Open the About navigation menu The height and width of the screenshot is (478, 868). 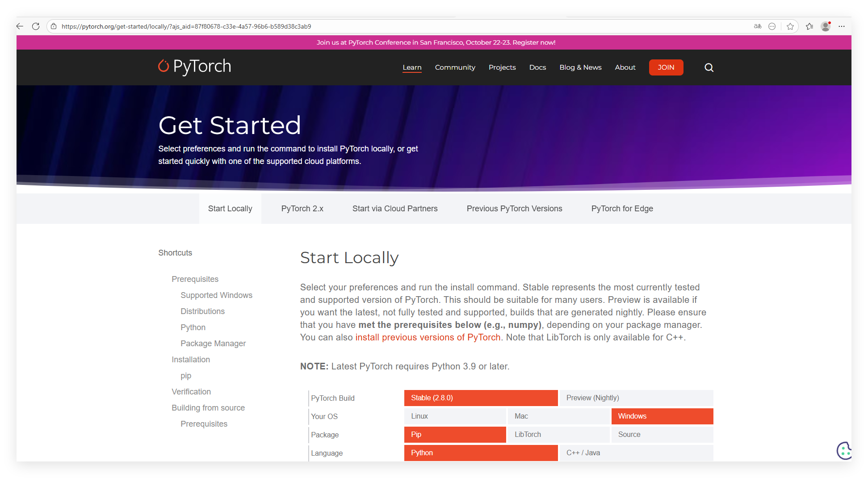point(625,67)
